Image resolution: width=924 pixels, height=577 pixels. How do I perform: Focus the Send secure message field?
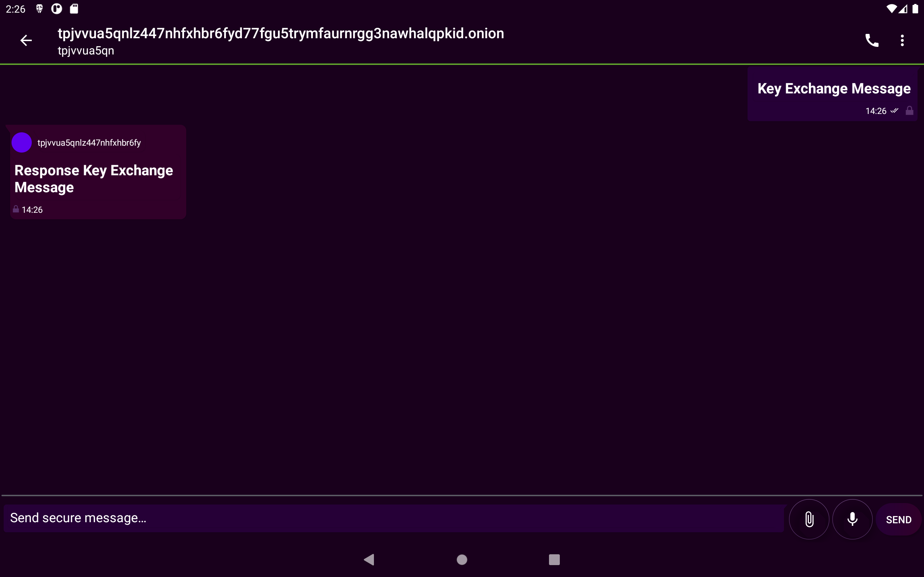click(393, 518)
